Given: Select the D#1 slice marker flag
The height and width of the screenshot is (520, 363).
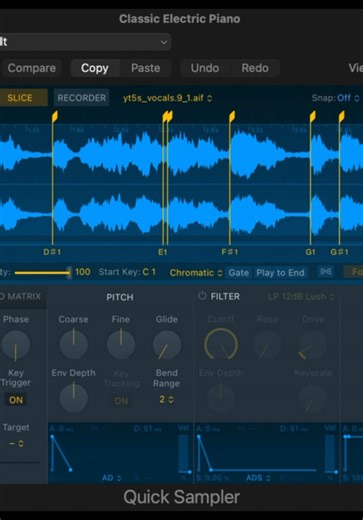Looking at the screenshot, I should [x=55, y=117].
